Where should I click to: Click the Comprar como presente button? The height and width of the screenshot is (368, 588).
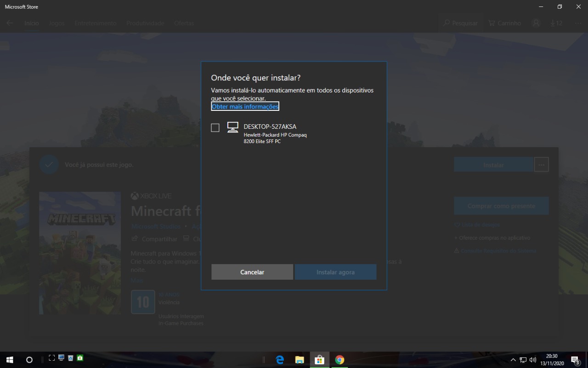tap(501, 206)
